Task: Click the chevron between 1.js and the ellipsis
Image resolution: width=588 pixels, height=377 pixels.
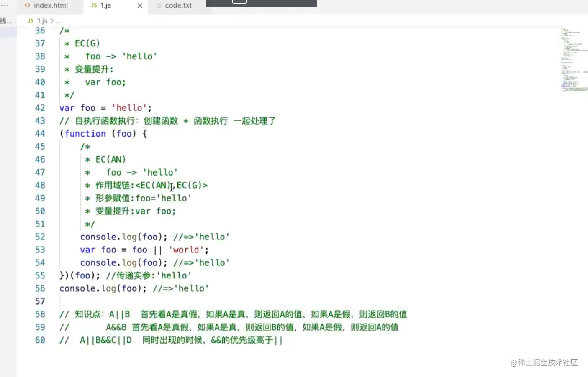Action: (52, 20)
